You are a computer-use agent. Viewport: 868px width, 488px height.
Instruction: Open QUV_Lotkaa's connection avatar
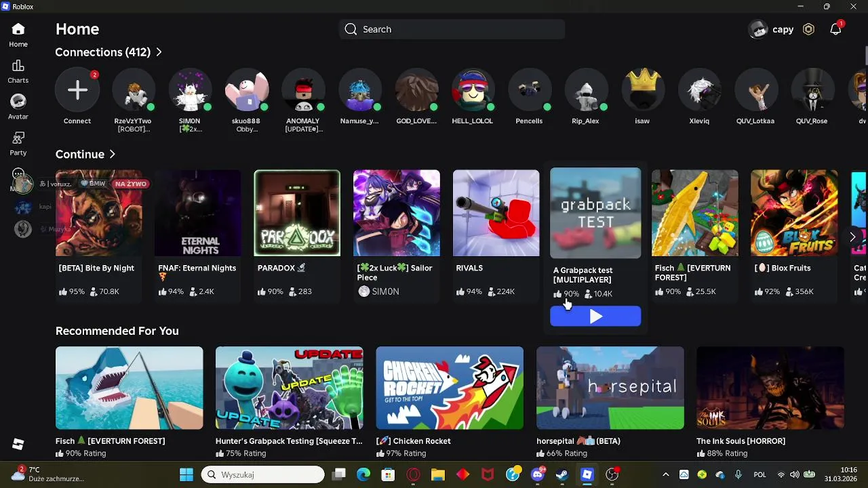[x=755, y=90]
